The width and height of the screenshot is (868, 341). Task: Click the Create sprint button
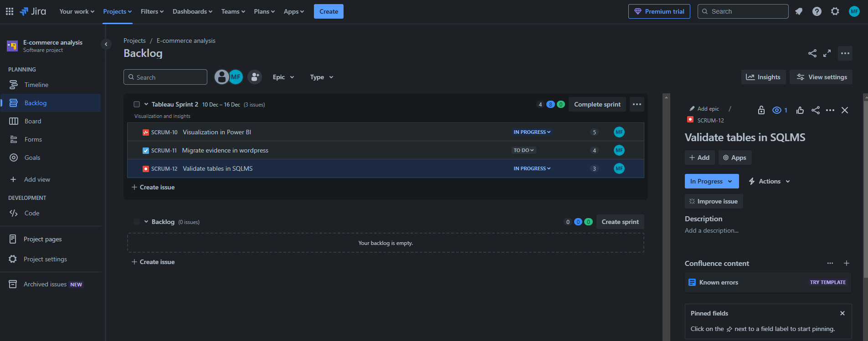click(620, 222)
